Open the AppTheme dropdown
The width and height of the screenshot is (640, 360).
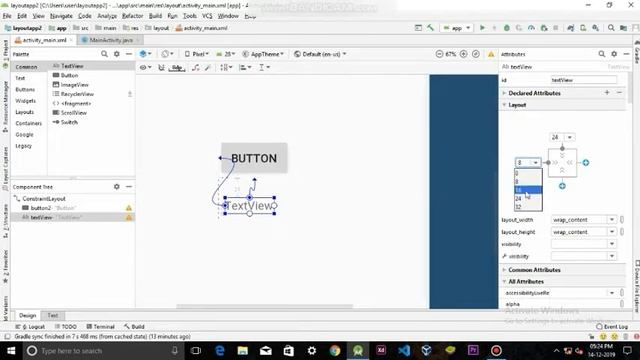tap(263, 54)
